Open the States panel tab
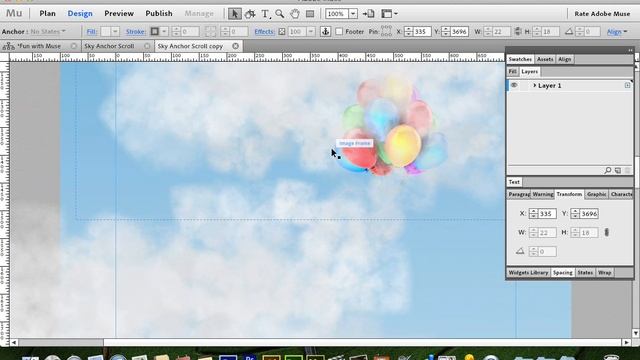The width and height of the screenshot is (640, 360). pyautogui.click(x=585, y=272)
